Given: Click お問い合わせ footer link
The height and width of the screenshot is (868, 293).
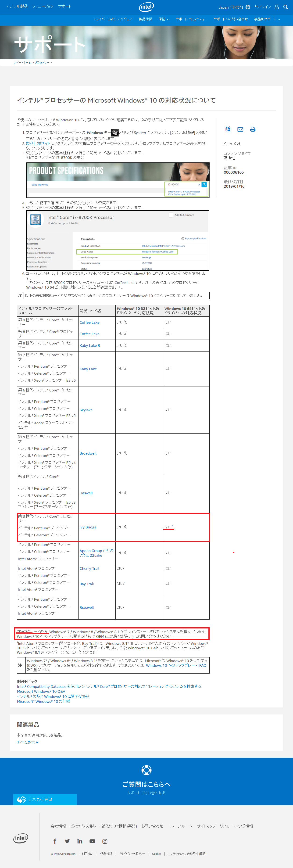Looking at the screenshot, I should point(152,826).
